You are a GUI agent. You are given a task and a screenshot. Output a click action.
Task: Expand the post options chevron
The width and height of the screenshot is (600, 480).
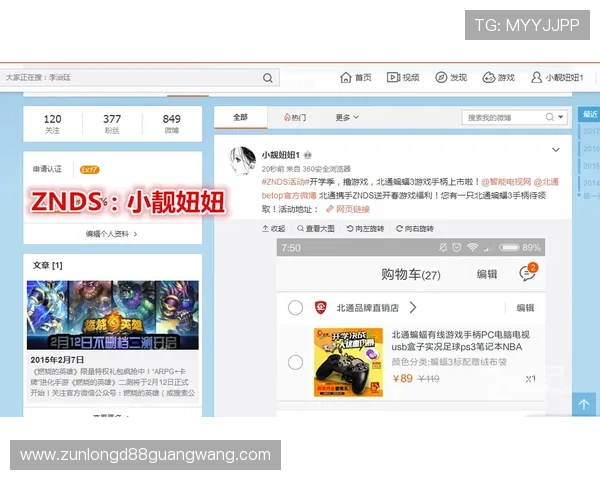(556, 150)
